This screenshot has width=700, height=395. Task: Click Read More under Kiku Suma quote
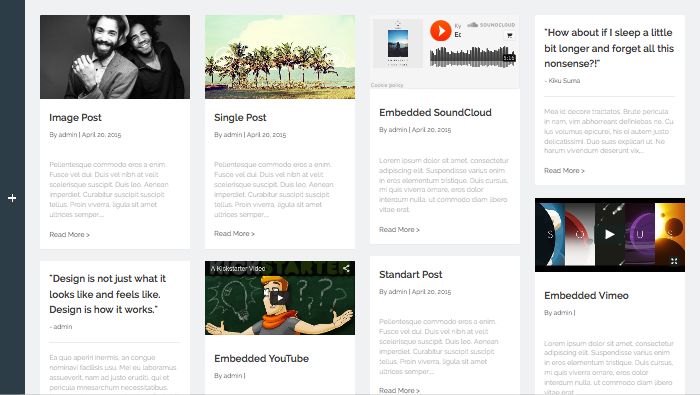coord(564,170)
